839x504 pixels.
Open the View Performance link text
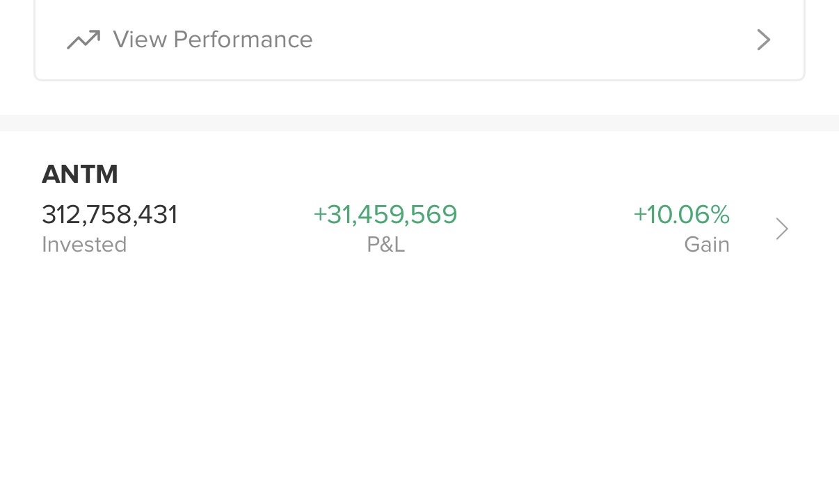click(x=212, y=40)
